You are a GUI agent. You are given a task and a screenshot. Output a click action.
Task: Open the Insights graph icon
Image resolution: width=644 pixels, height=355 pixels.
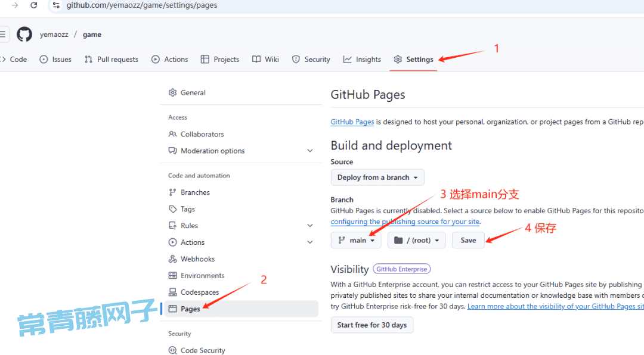348,60
